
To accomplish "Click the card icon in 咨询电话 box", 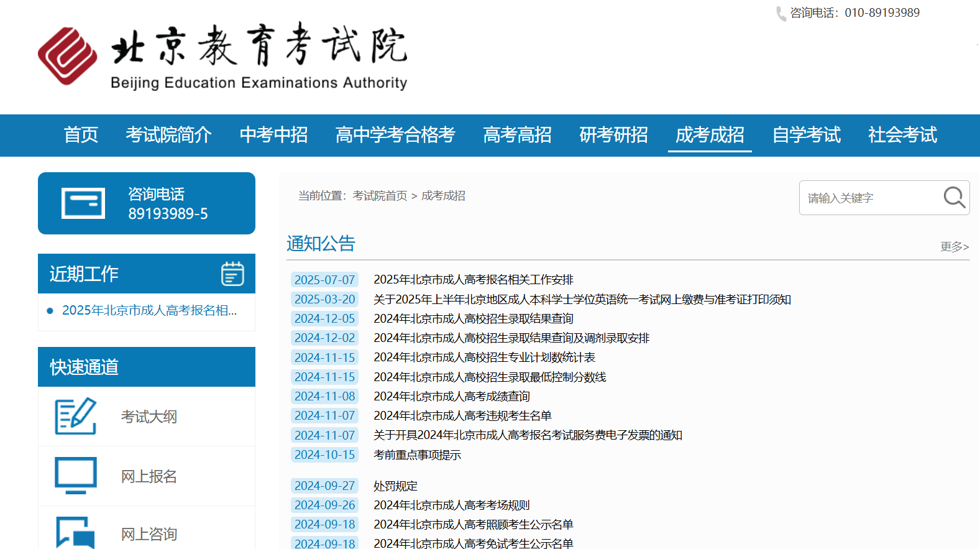I will click(83, 203).
